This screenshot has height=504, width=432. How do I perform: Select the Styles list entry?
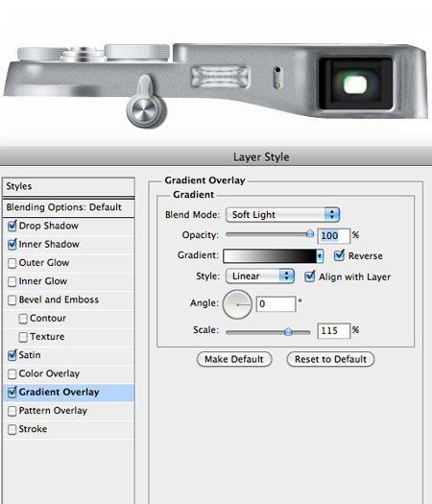pyautogui.click(x=68, y=186)
